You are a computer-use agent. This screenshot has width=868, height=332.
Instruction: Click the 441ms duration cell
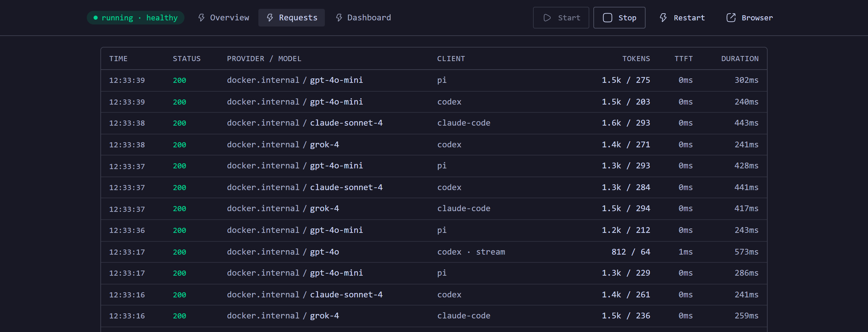point(746,187)
